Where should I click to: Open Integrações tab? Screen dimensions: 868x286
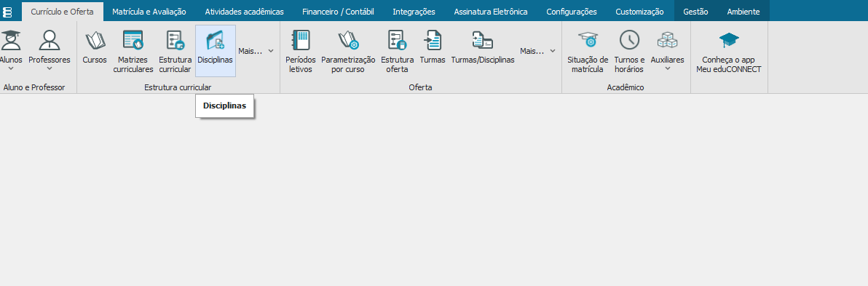[414, 12]
